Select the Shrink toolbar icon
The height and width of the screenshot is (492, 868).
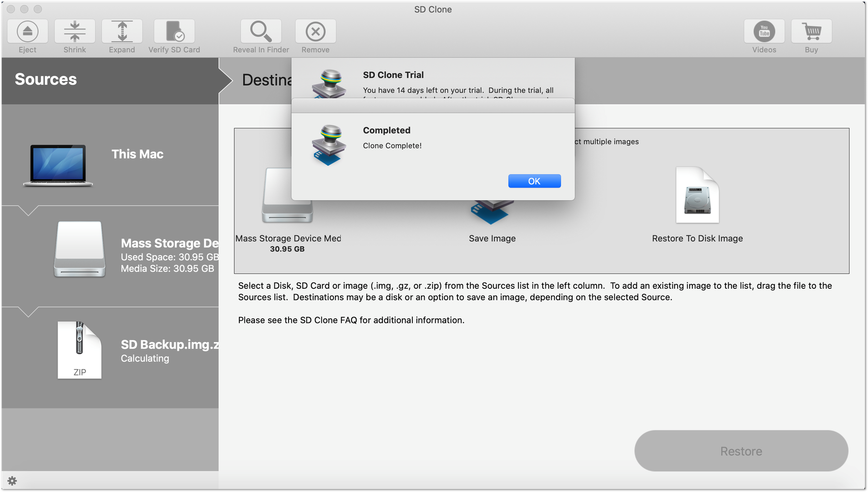75,31
